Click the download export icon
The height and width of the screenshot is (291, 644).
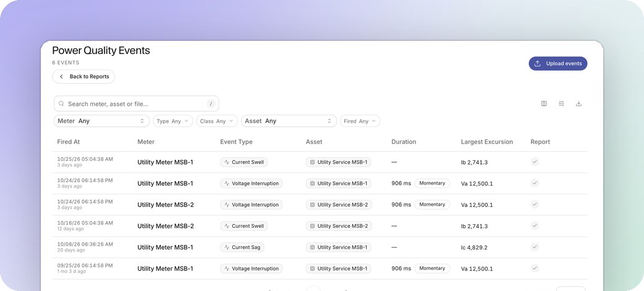click(x=579, y=104)
